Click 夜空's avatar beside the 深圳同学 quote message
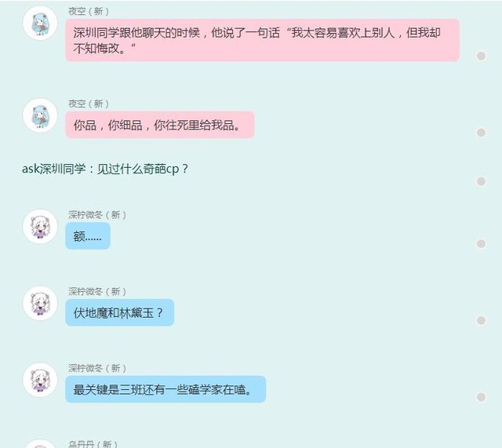The image size is (502, 448). point(40,23)
